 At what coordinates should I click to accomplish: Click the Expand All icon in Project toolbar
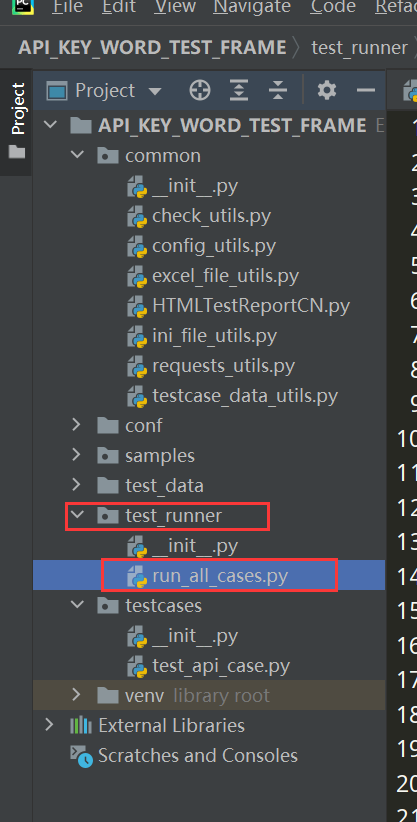[x=239, y=91]
